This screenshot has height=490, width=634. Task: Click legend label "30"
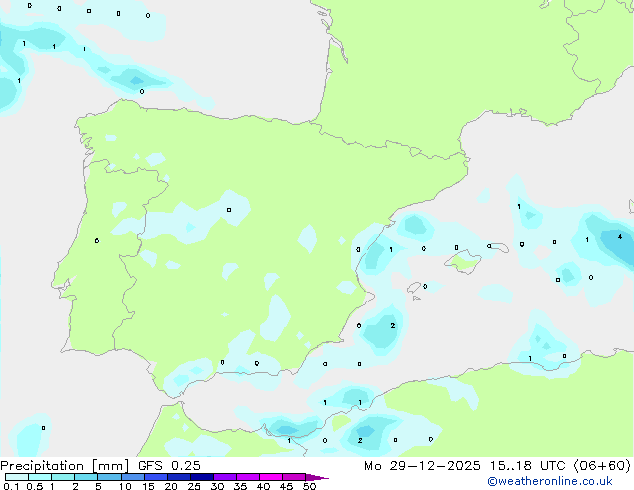click(x=217, y=486)
